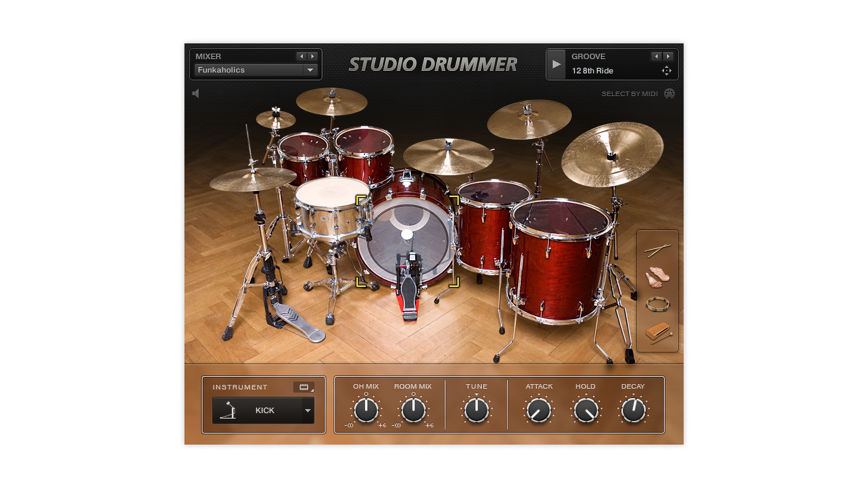868x488 pixels.
Task: Open instrument MIDI mapping chip icon
Action: click(304, 387)
